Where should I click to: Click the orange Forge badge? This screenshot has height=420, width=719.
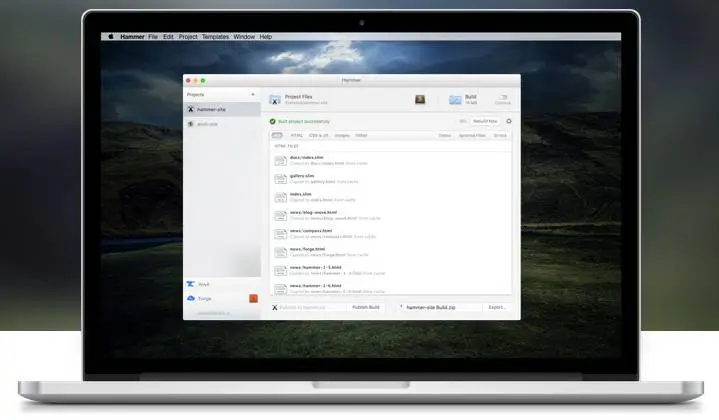253,298
